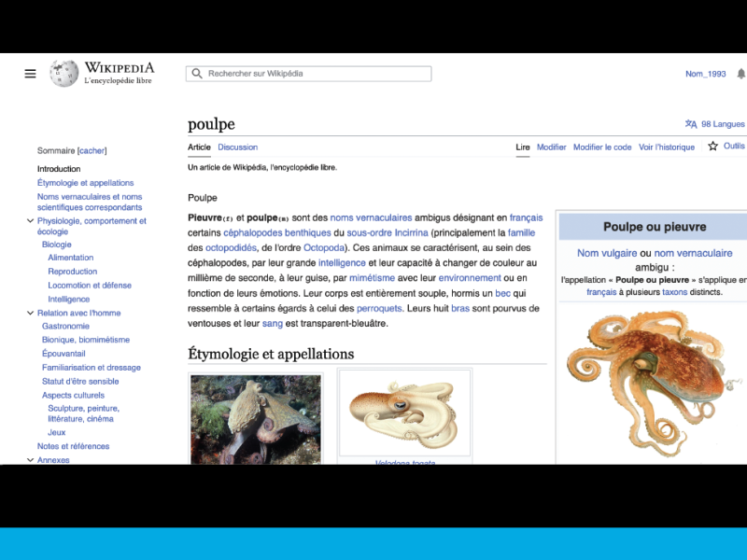Click the languages translate icon
This screenshot has width=747, height=560.
pos(691,124)
